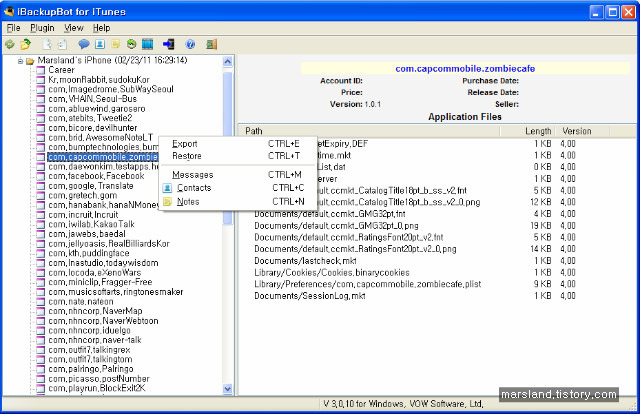Click the film strip media toolbar icon
The height and width of the screenshot is (414, 640).
[147, 44]
